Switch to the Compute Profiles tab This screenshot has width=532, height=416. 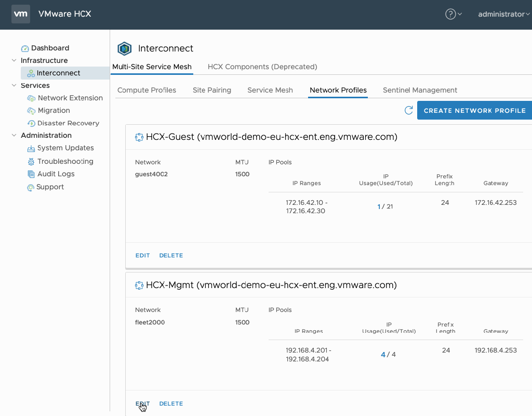pyautogui.click(x=147, y=90)
